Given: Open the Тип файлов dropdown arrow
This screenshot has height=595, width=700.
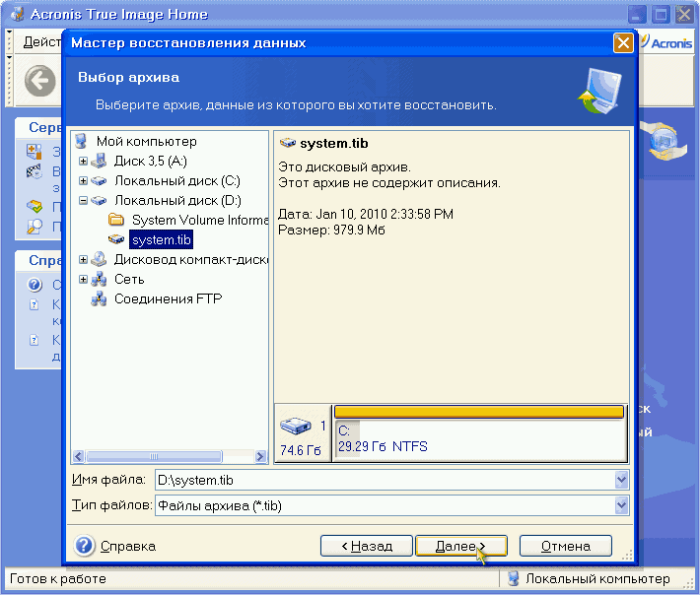Looking at the screenshot, I should click(621, 505).
